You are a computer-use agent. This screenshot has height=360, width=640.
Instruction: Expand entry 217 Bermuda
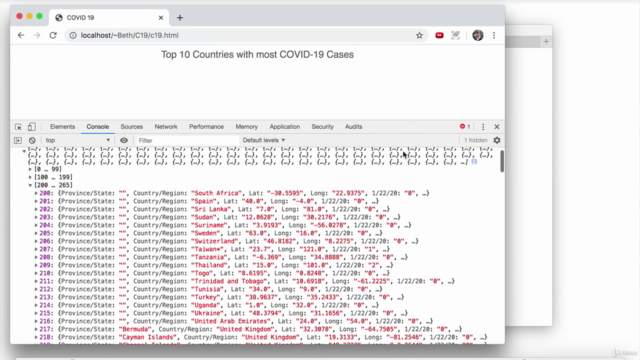point(36,329)
